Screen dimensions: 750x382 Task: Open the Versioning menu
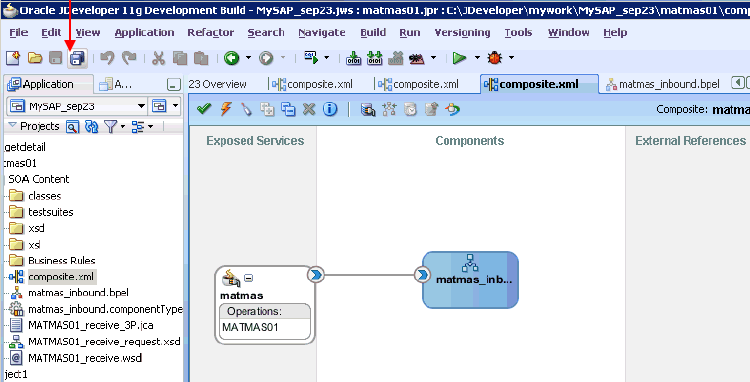click(462, 33)
